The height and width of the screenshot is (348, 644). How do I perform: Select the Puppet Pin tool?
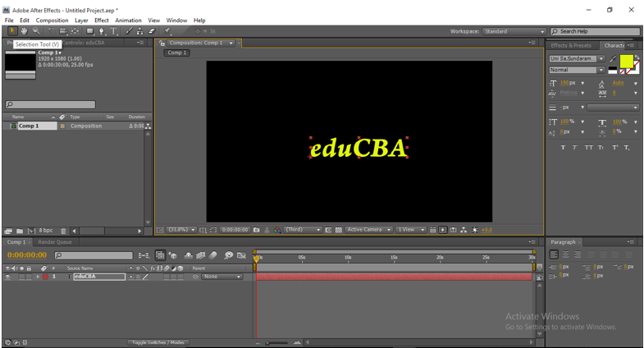(x=167, y=31)
